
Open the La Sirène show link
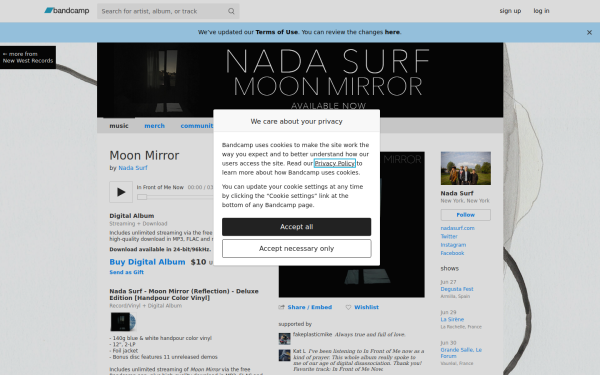452,320
